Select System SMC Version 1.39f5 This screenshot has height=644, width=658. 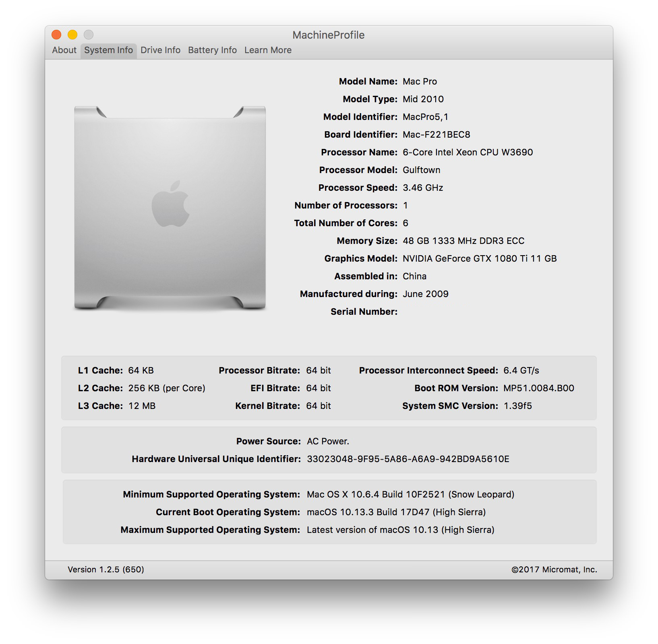pos(517,406)
